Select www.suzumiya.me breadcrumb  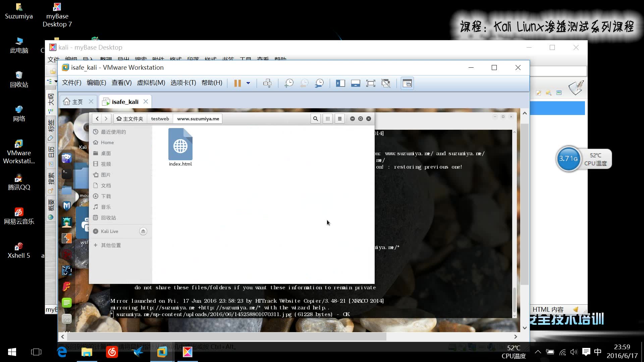tap(198, 119)
